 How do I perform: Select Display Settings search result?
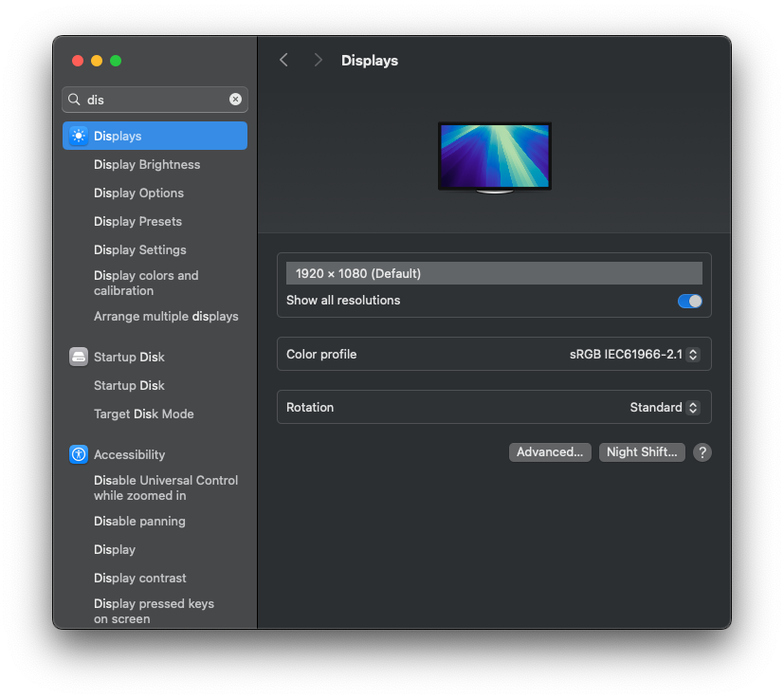point(140,250)
